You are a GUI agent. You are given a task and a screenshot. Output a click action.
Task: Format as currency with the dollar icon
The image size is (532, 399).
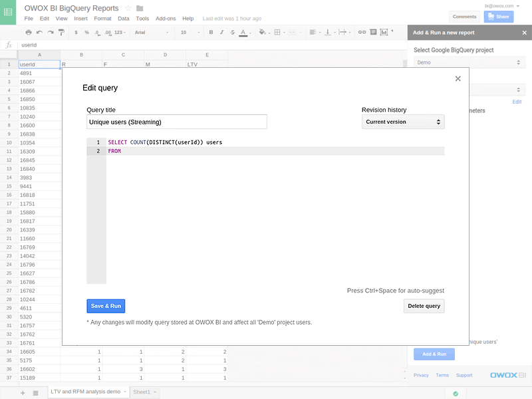coord(76,32)
